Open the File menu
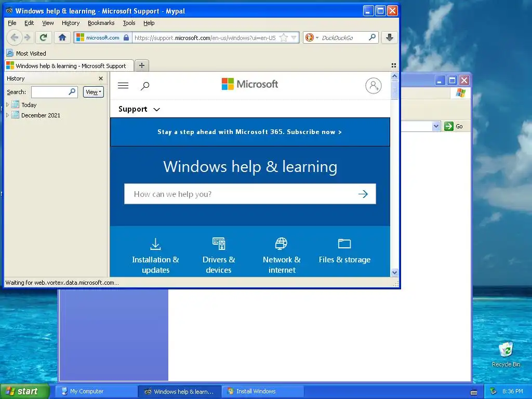The width and height of the screenshot is (532, 399). (x=12, y=23)
